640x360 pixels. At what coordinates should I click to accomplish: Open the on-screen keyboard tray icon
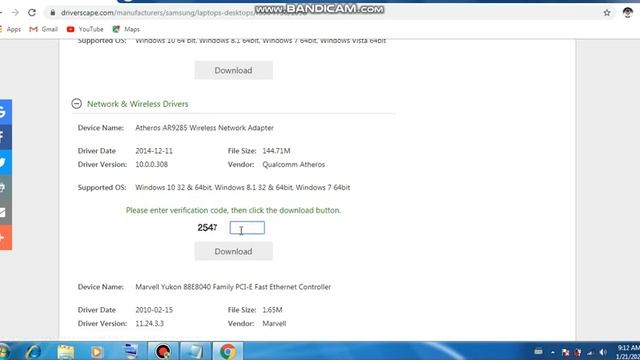538,351
